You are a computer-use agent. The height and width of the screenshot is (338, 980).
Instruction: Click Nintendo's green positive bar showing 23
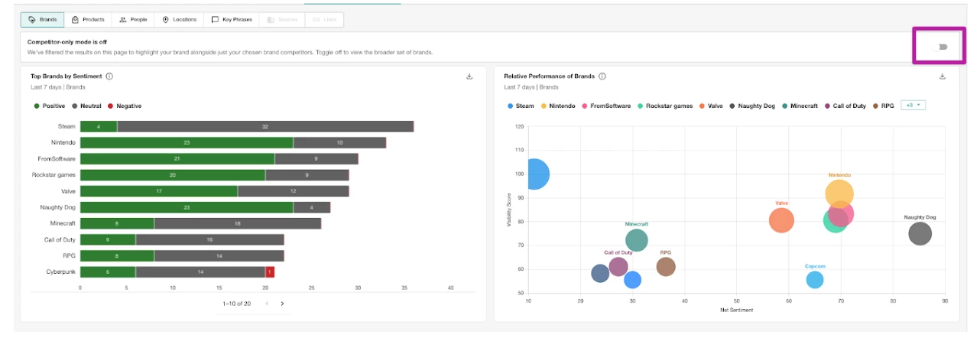pos(187,142)
